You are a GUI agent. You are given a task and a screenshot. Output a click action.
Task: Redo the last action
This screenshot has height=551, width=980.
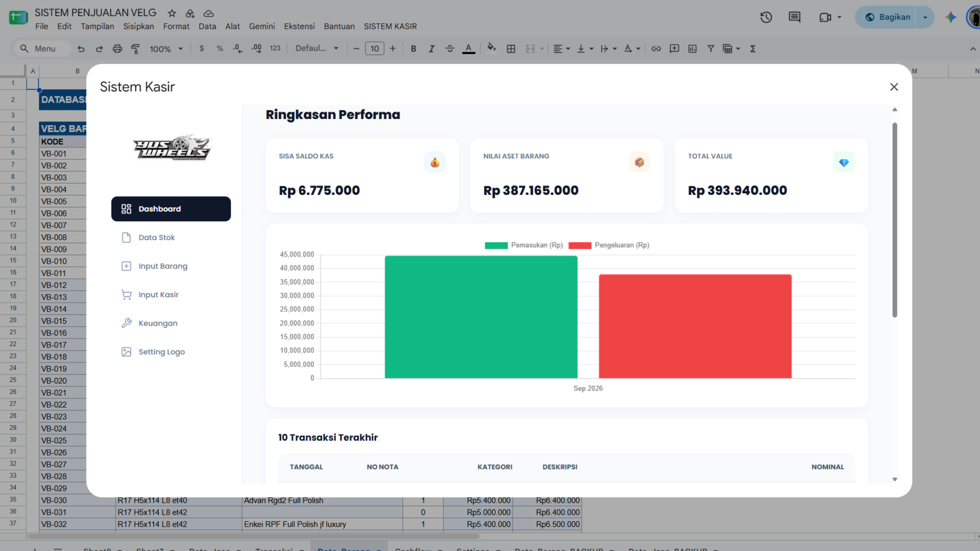tap(99, 49)
